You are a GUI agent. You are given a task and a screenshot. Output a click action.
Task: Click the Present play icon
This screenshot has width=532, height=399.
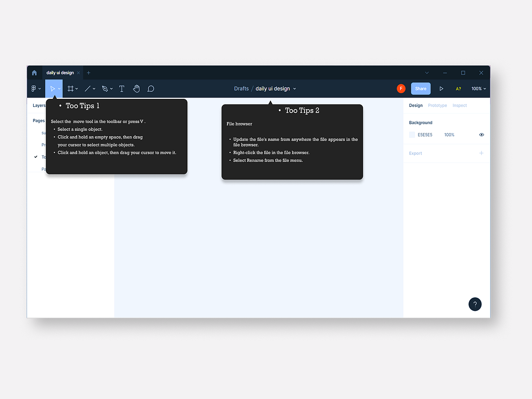[441, 88]
